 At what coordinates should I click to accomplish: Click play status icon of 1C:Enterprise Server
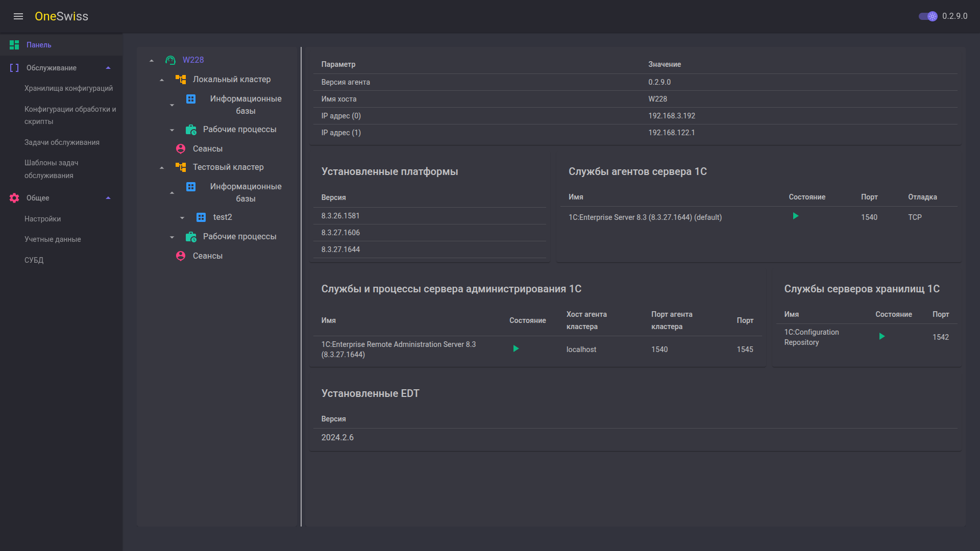(795, 216)
